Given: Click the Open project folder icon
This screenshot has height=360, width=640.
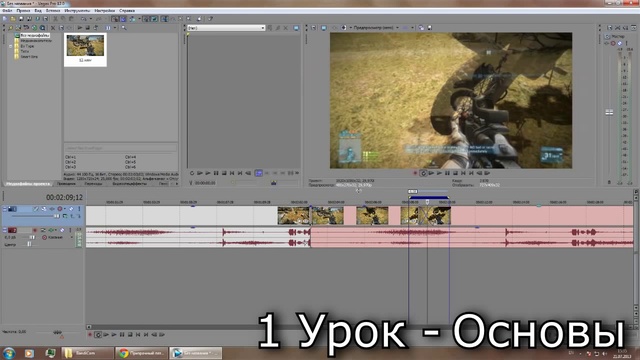Looking at the screenshot, I should (13, 19).
